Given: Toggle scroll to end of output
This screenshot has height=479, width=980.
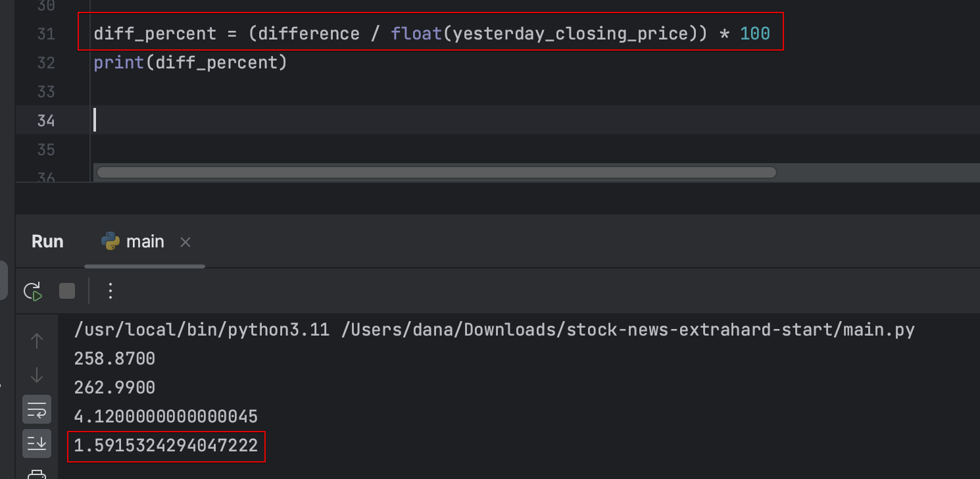Looking at the screenshot, I should pyautogui.click(x=37, y=443).
